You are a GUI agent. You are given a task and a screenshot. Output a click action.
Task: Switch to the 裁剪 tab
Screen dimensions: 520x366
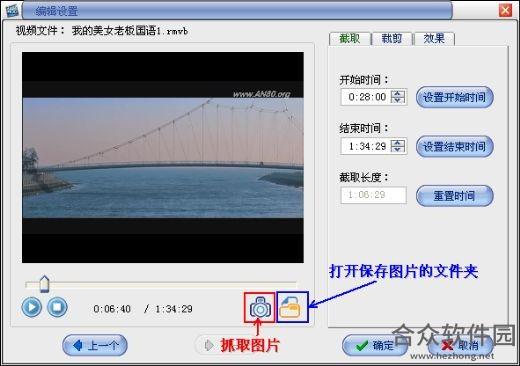point(392,39)
